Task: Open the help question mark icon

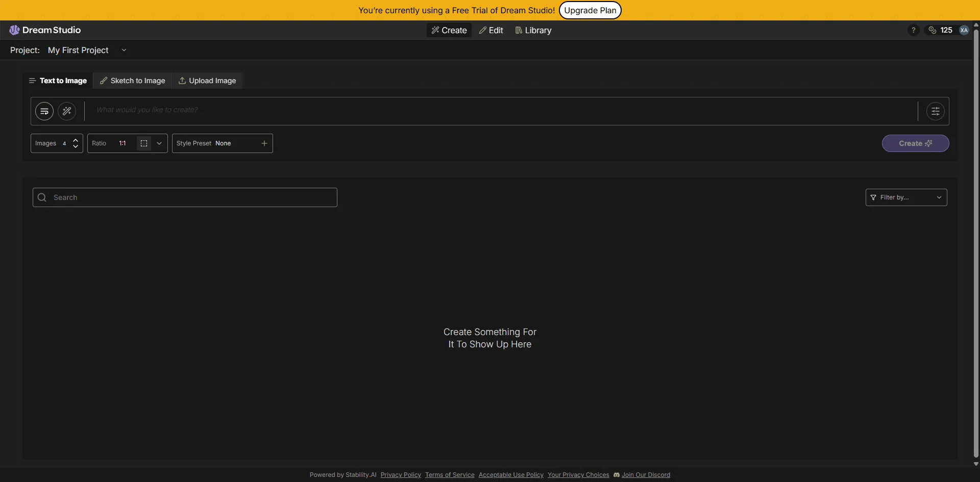Action: coord(913,30)
